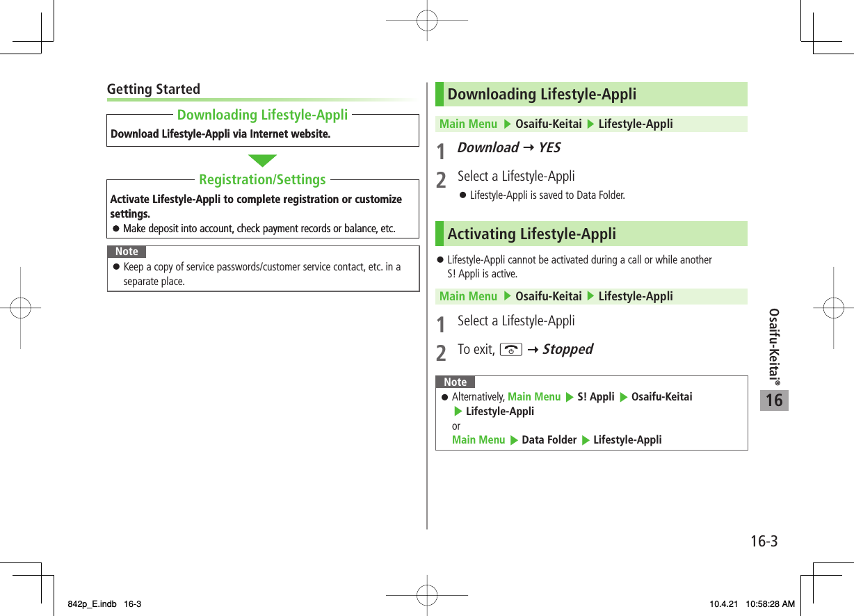Click the green down arrow between the boxes
Viewport: 854px width, 616px height.
tap(262, 161)
